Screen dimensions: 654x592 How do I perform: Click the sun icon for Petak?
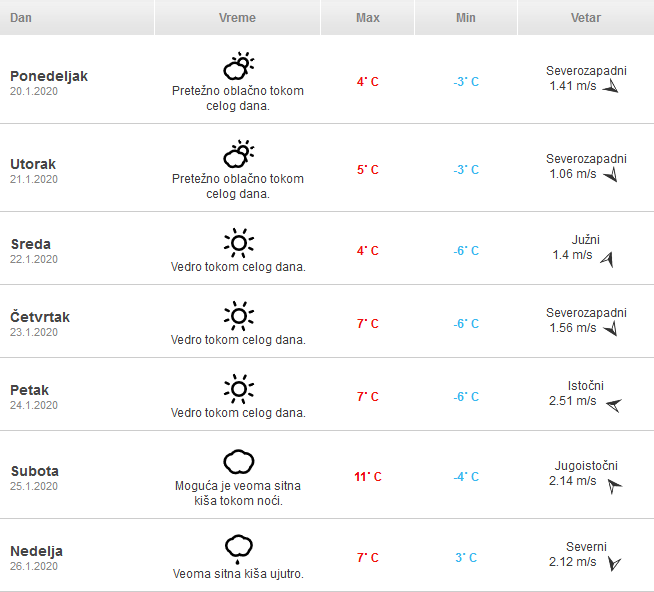click(x=238, y=388)
